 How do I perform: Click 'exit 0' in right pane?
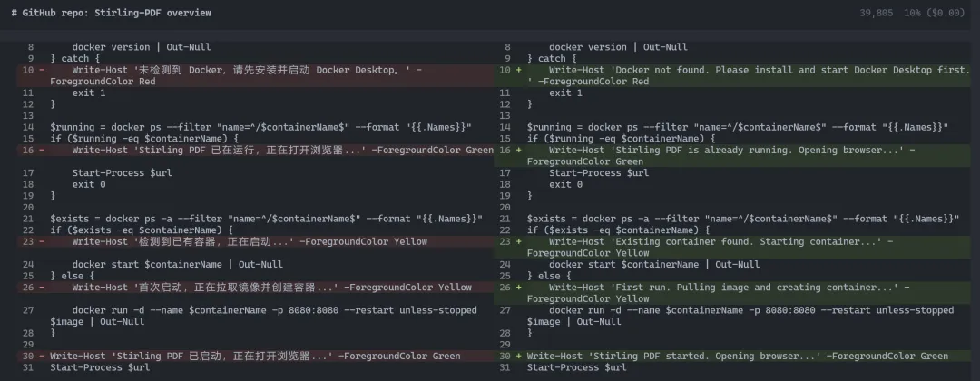(565, 184)
